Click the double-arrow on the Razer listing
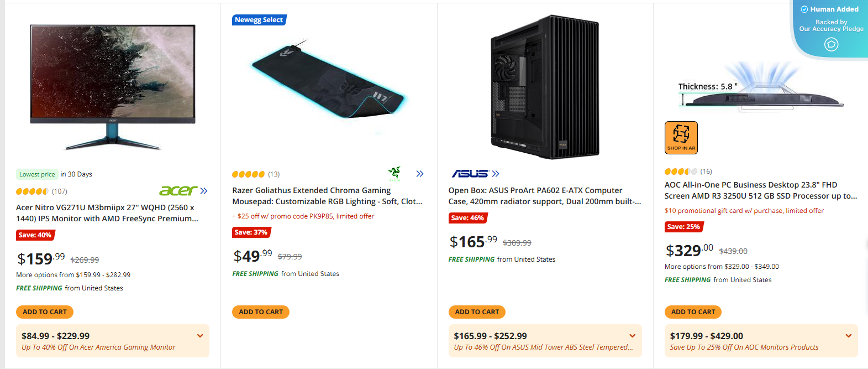This screenshot has width=868, height=369. click(420, 173)
